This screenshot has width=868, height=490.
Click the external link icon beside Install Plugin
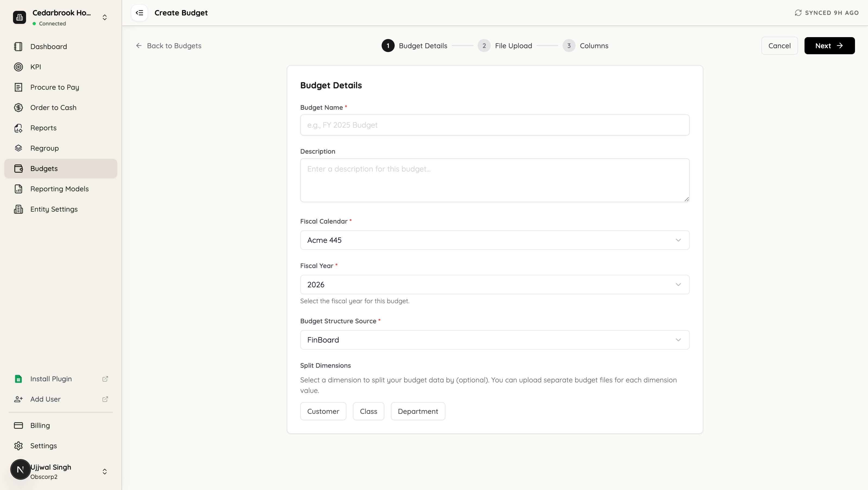tap(105, 379)
